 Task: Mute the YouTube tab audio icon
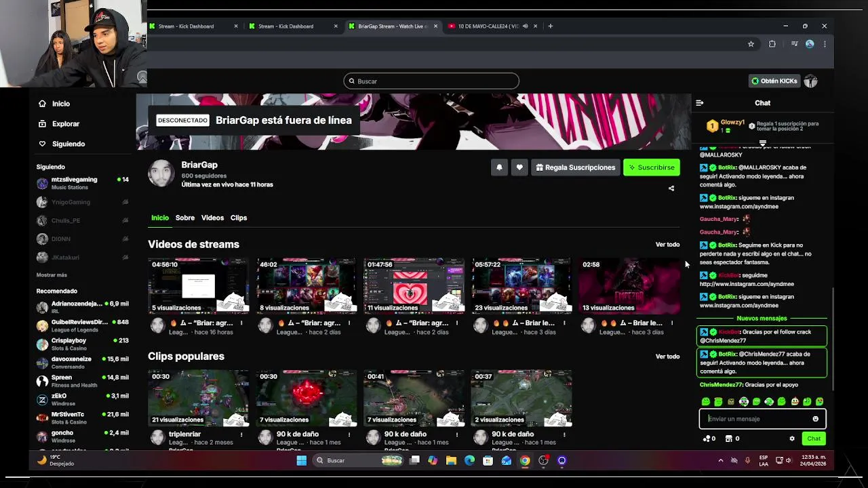pyautogui.click(x=525, y=26)
